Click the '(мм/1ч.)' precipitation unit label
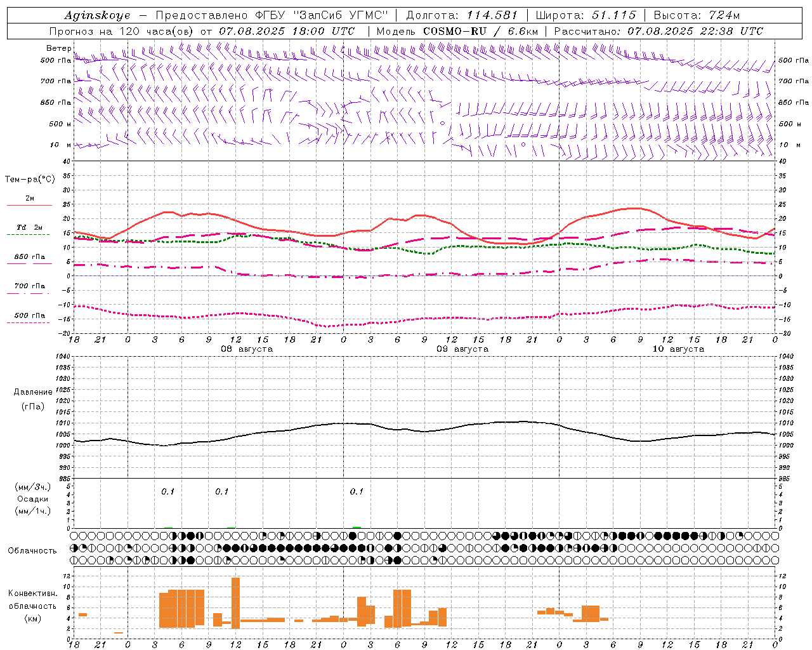This screenshot has height=650, width=812. tap(33, 511)
